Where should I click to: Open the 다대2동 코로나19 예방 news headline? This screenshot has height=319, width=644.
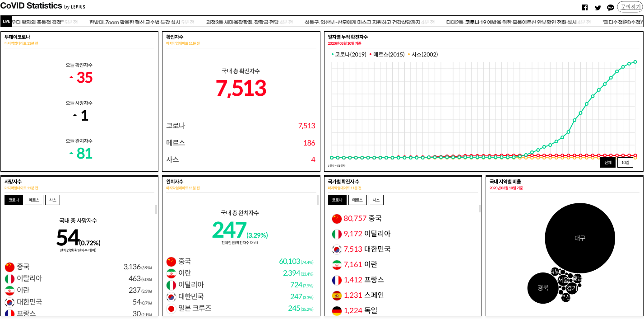click(511, 22)
